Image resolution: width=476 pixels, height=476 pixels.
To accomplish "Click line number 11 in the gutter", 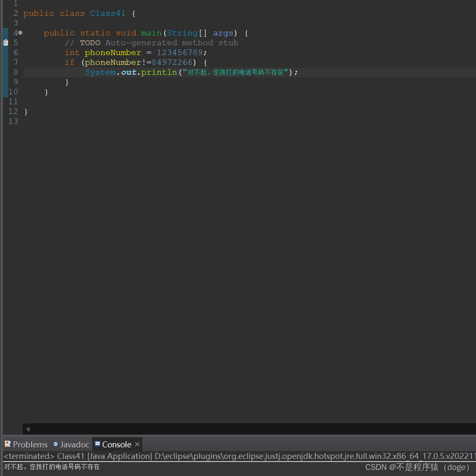I will tap(13, 102).
